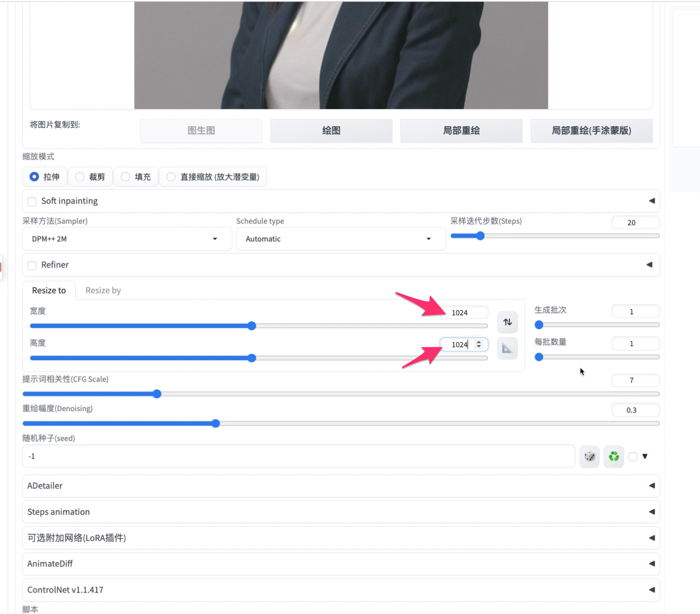Click the 随机种子 seed input field
Viewport: 700px width, 614px height.
(299, 456)
